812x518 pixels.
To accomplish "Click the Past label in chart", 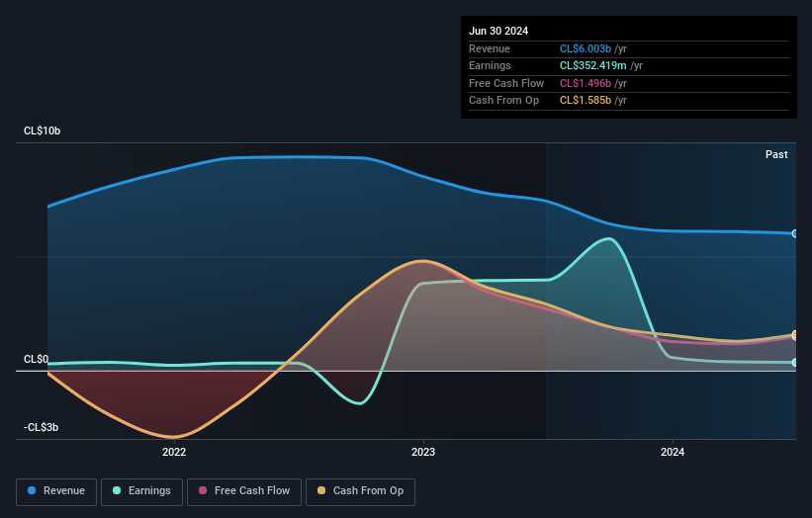I will click(x=776, y=154).
